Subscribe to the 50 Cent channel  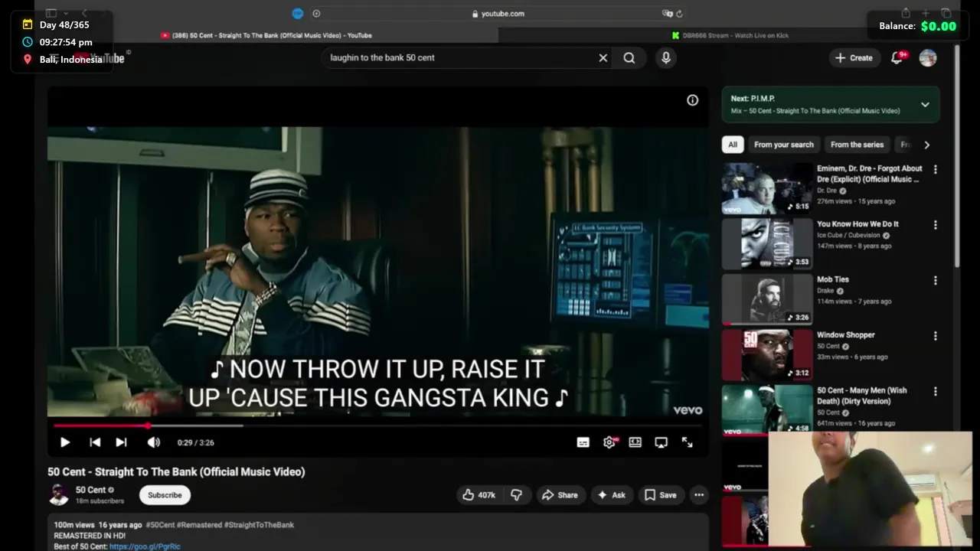coord(165,495)
